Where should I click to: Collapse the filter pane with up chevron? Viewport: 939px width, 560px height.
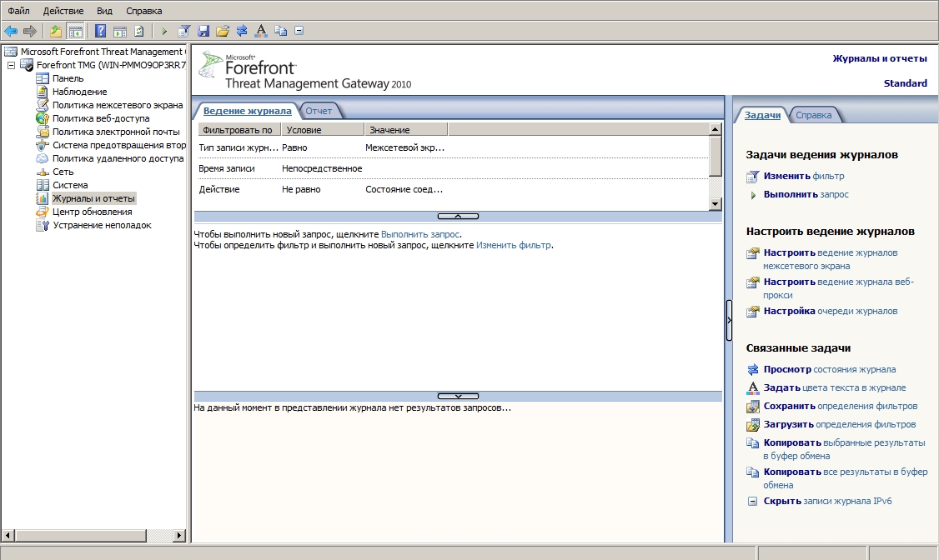coord(458,216)
